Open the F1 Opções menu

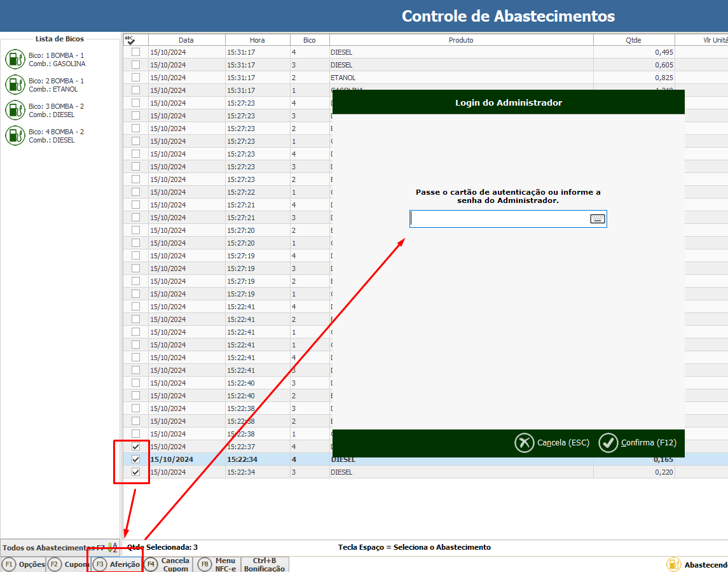[24, 564]
